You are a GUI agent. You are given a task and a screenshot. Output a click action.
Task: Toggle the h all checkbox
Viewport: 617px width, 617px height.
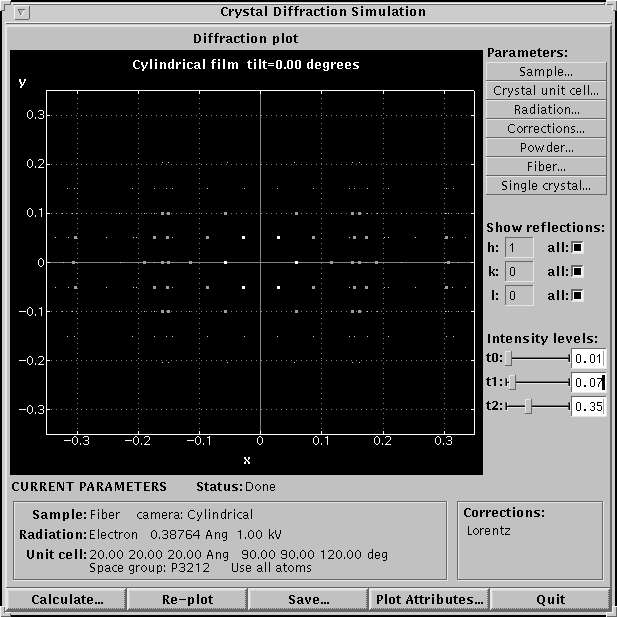[577, 248]
